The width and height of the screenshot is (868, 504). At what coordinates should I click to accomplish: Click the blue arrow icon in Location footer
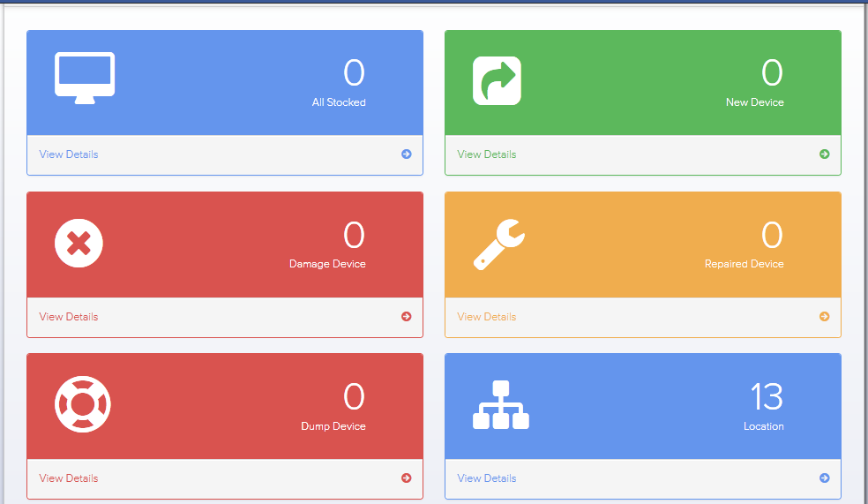(x=824, y=478)
